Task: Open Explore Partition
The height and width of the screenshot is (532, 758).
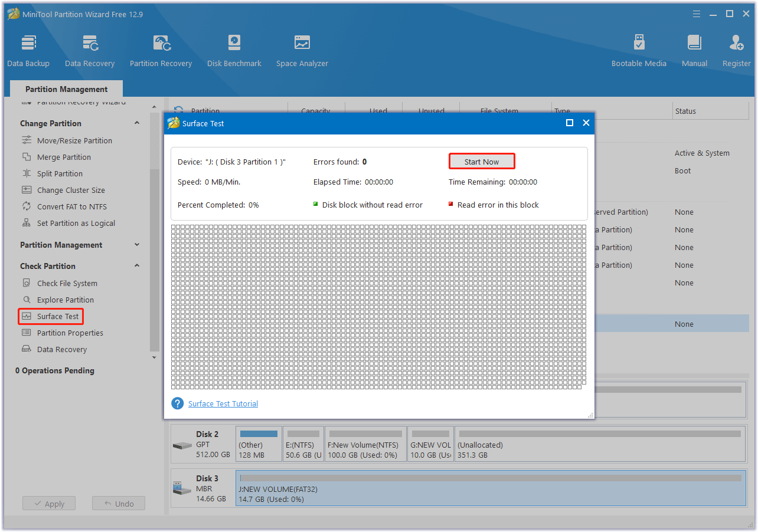Action: 66,300
